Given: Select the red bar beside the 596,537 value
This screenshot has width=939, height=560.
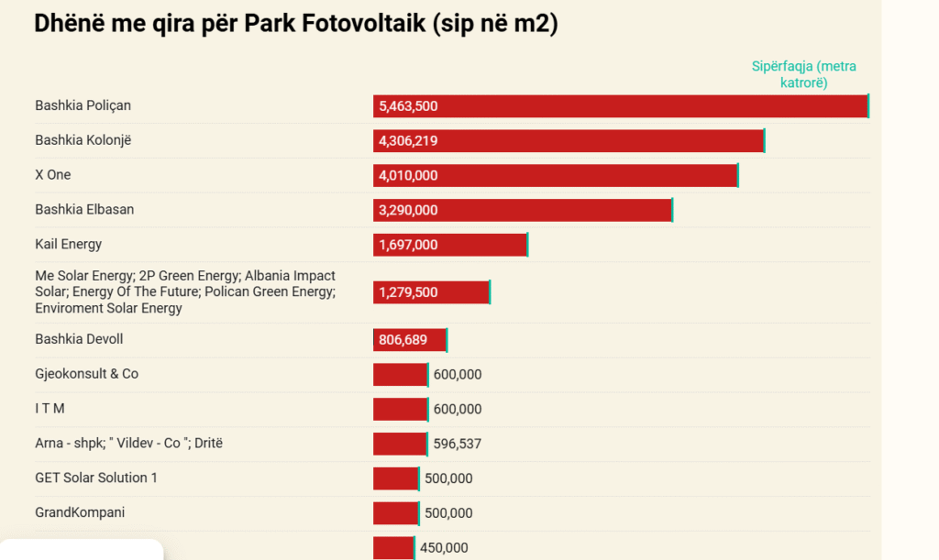Looking at the screenshot, I should (x=401, y=444).
